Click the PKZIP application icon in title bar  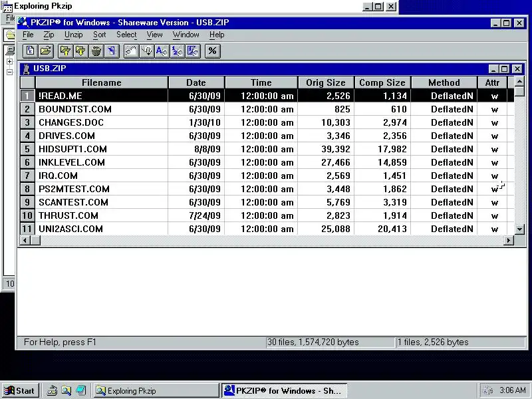23,23
